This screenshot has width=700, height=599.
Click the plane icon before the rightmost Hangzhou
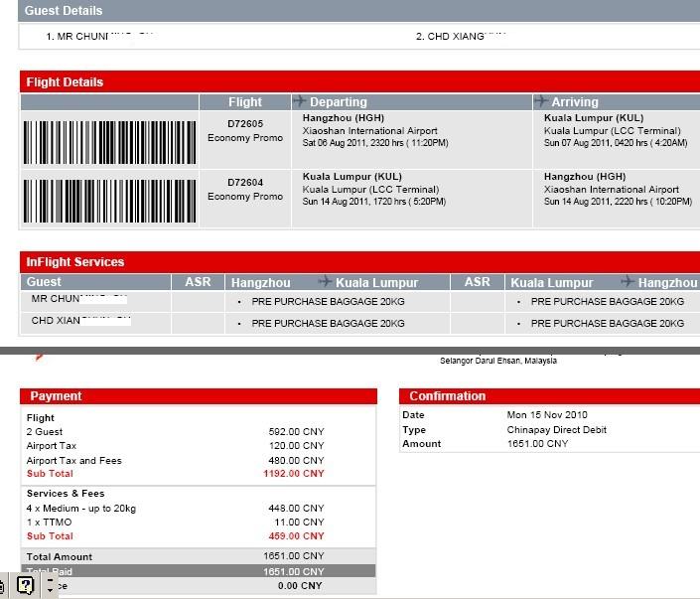(x=628, y=281)
